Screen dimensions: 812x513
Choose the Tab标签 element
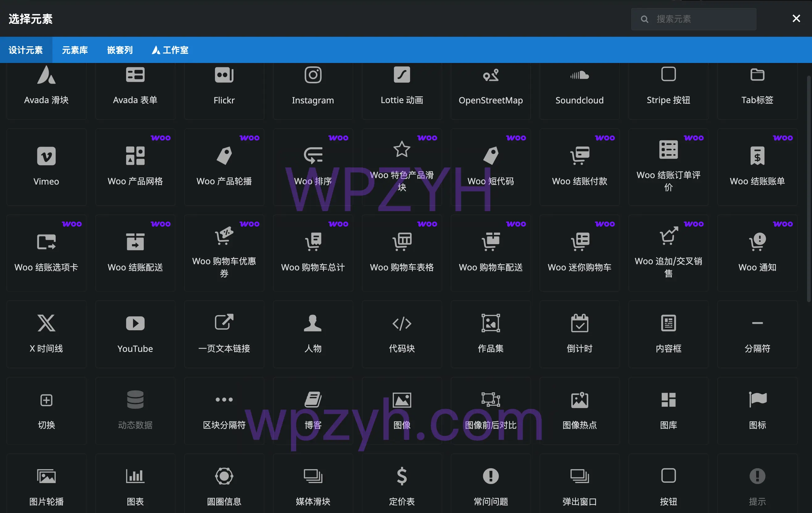click(757, 90)
